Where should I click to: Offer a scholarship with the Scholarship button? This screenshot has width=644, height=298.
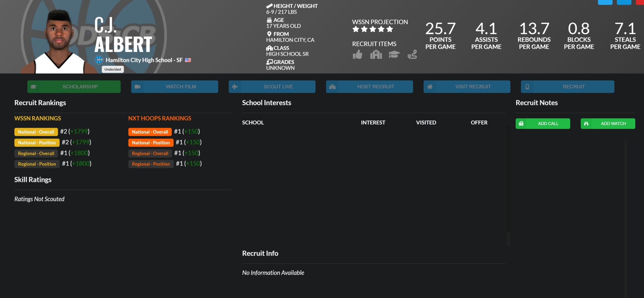(x=74, y=87)
